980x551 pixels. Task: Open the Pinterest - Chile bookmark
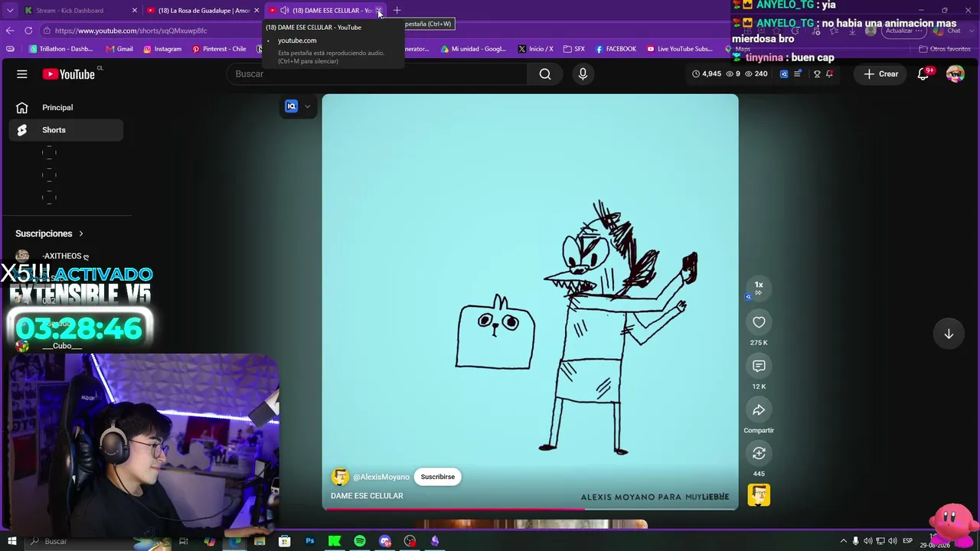(219, 49)
